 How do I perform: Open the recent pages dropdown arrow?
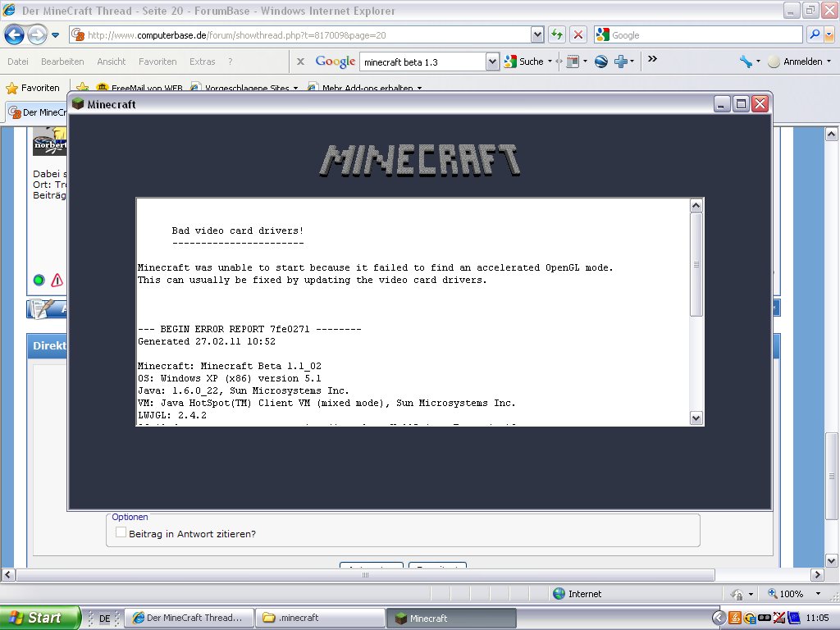coord(55,35)
